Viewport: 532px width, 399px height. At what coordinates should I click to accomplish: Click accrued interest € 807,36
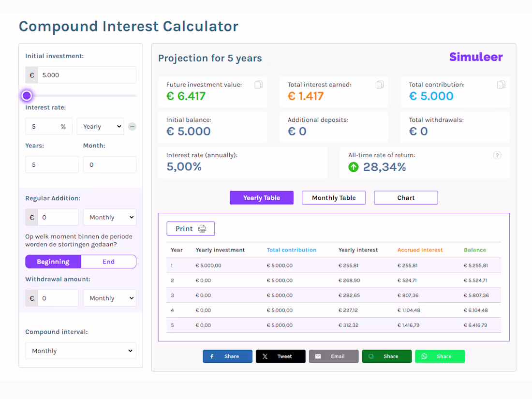coord(408,296)
